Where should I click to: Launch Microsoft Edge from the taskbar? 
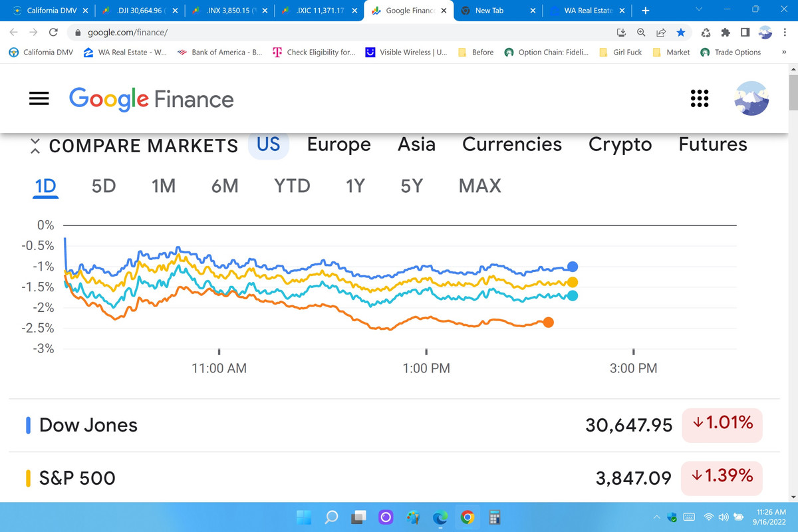(440, 517)
